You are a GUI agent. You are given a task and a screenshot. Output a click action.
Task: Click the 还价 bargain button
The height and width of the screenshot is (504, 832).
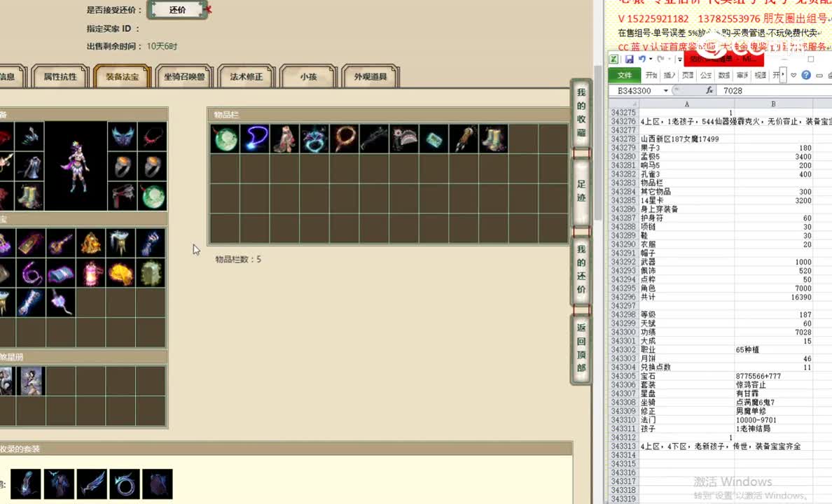177,10
